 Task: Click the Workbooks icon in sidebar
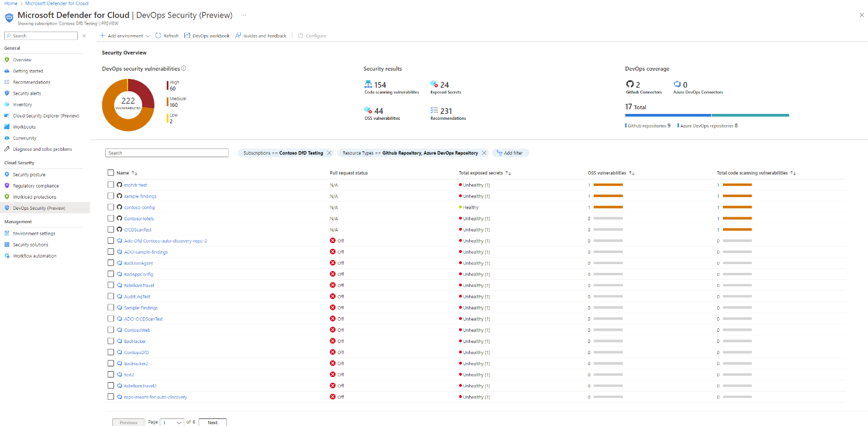[x=7, y=127]
